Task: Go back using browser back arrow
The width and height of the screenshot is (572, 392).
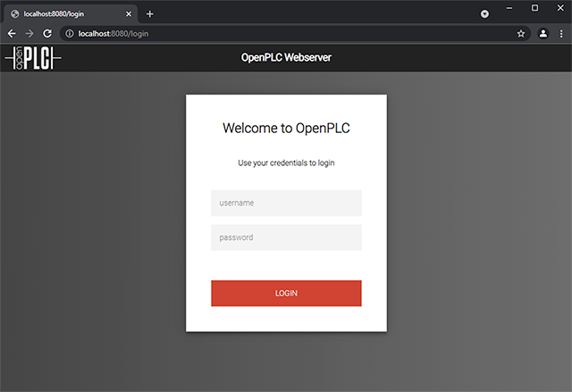Action: click(12, 33)
